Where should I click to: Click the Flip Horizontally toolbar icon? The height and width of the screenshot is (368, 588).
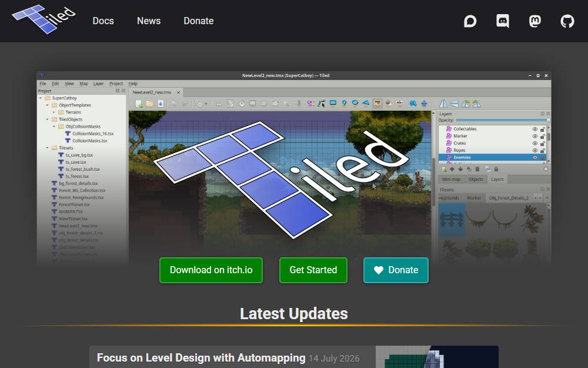(443, 104)
